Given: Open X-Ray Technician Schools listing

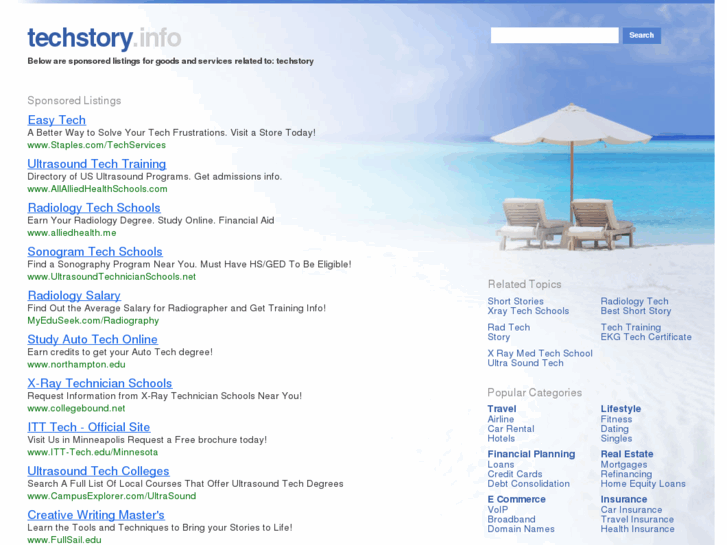Looking at the screenshot, I should pos(100,384).
